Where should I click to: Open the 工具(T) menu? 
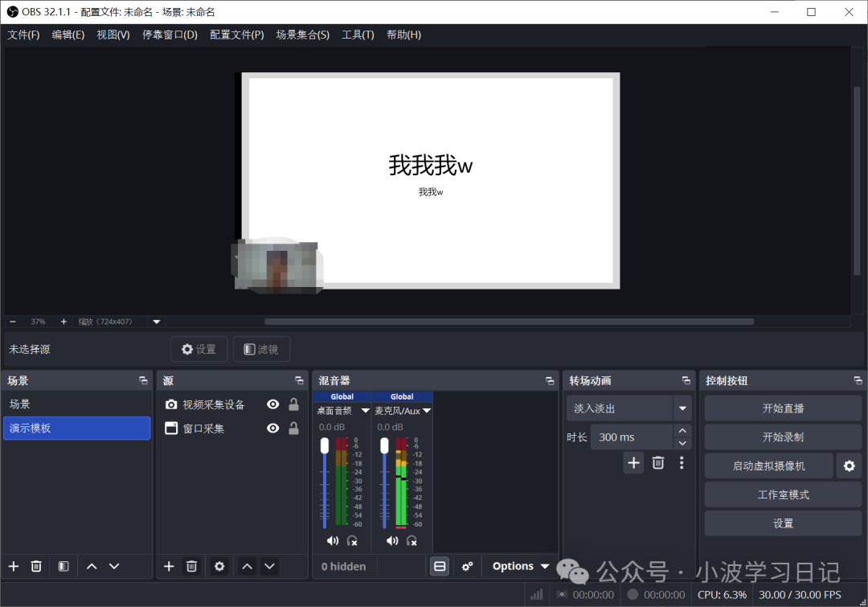(x=358, y=35)
